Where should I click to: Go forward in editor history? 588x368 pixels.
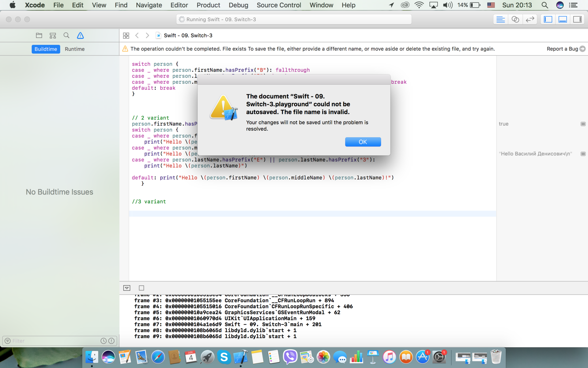(147, 35)
